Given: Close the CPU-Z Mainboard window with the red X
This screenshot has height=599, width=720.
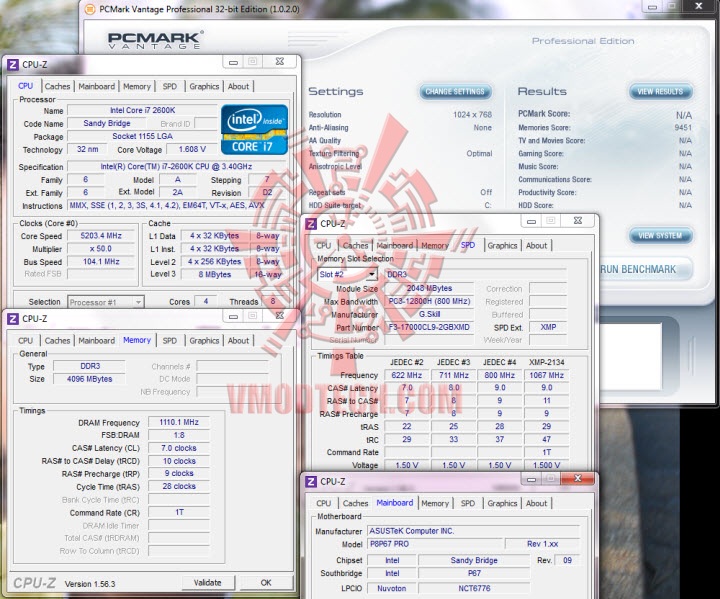Looking at the screenshot, I should (578, 479).
